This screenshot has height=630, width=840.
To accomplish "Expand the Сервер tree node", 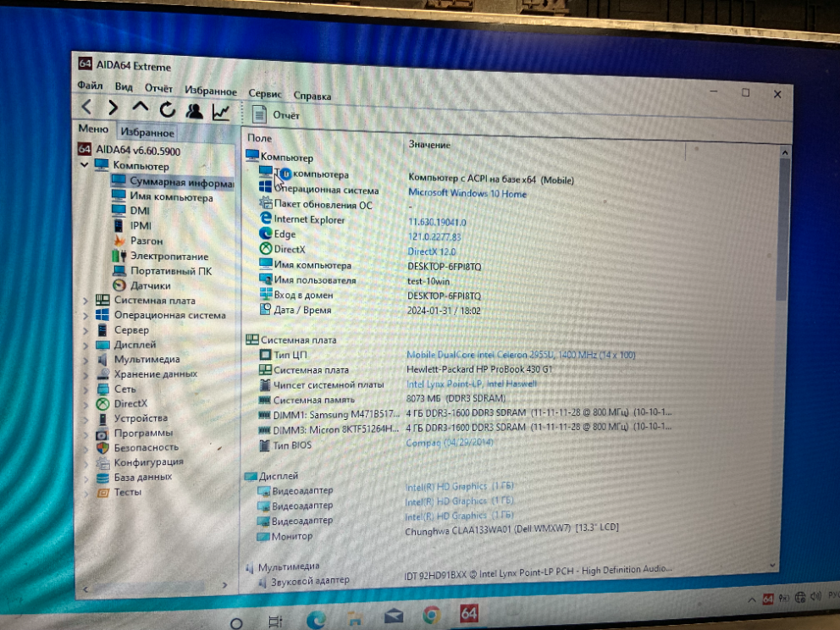I will click(x=86, y=330).
